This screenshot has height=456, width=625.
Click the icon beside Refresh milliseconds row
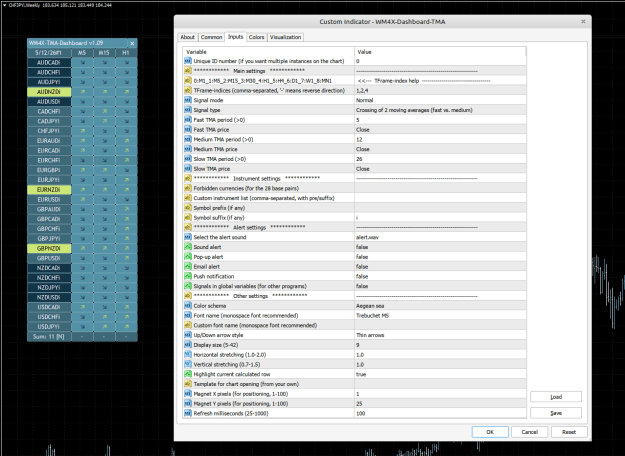[x=188, y=413]
